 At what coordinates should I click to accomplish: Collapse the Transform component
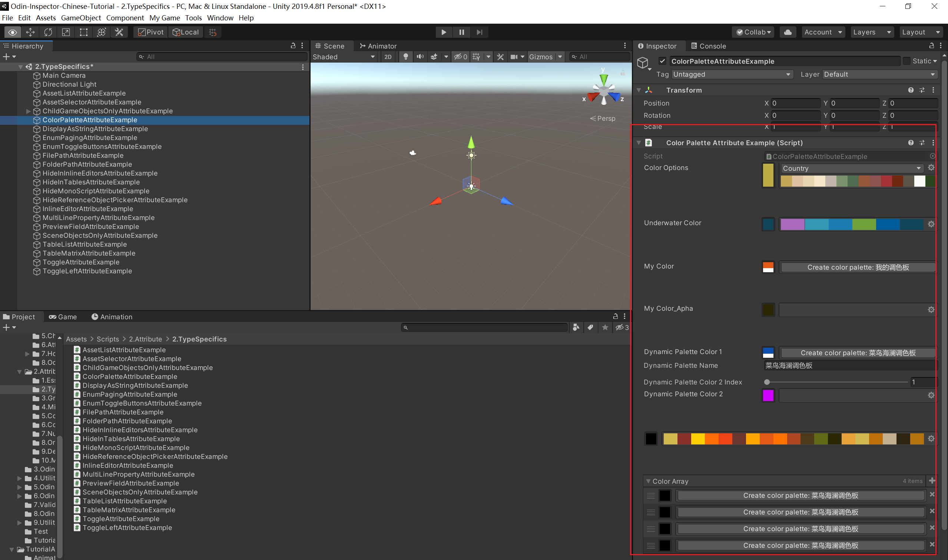click(639, 90)
